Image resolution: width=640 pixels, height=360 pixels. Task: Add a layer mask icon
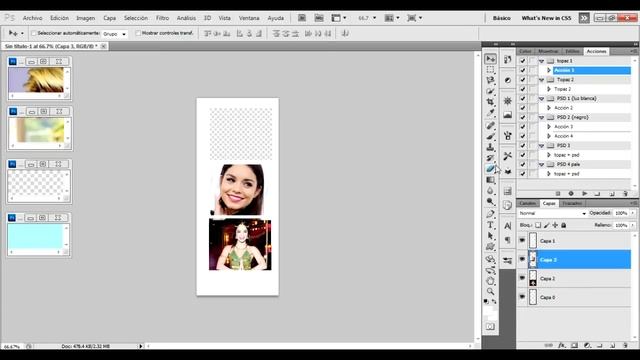(574, 345)
